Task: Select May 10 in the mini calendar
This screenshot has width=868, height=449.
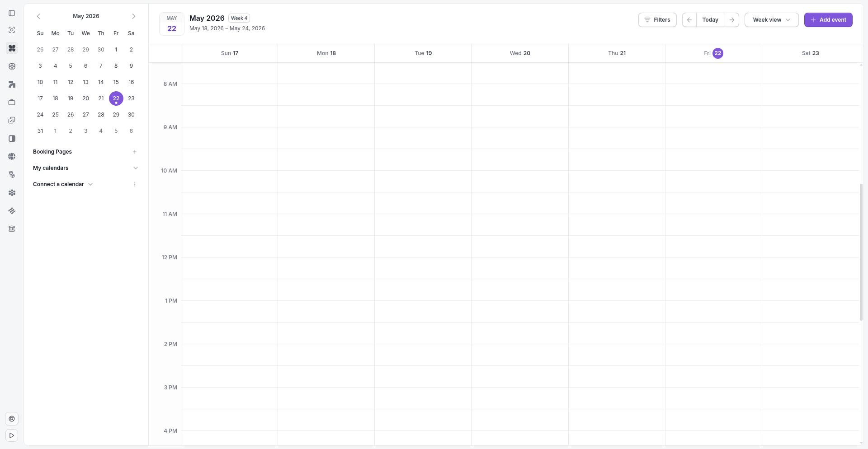Action: tap(40, 82)
